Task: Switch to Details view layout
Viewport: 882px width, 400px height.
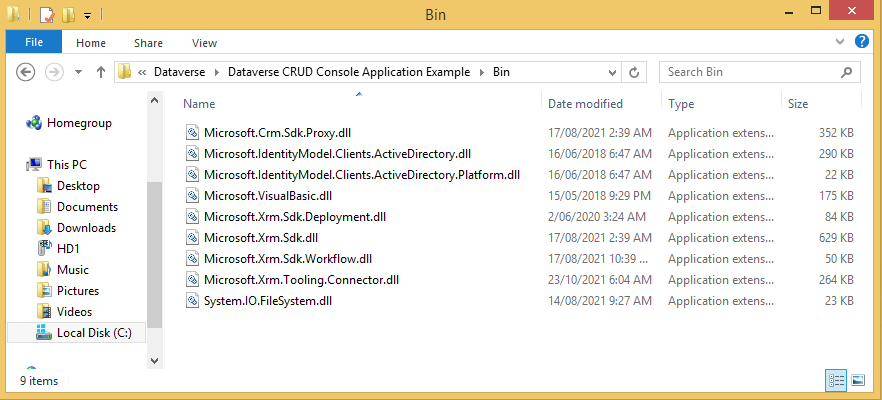Action: tap(835, 380)
